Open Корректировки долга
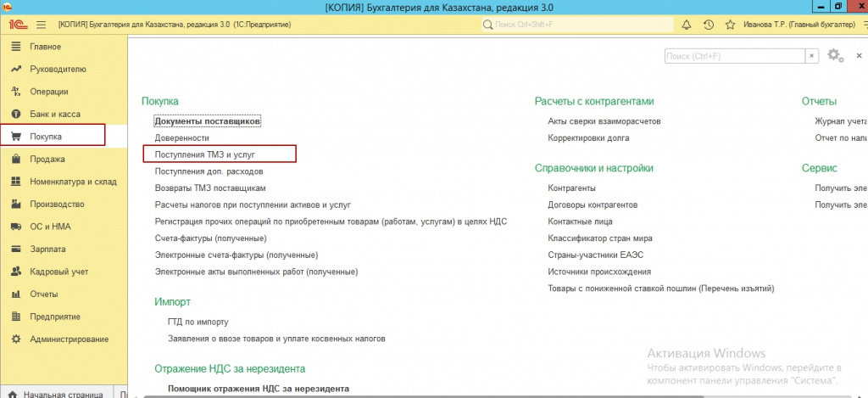The image size is (868, 398). point(588,137)
